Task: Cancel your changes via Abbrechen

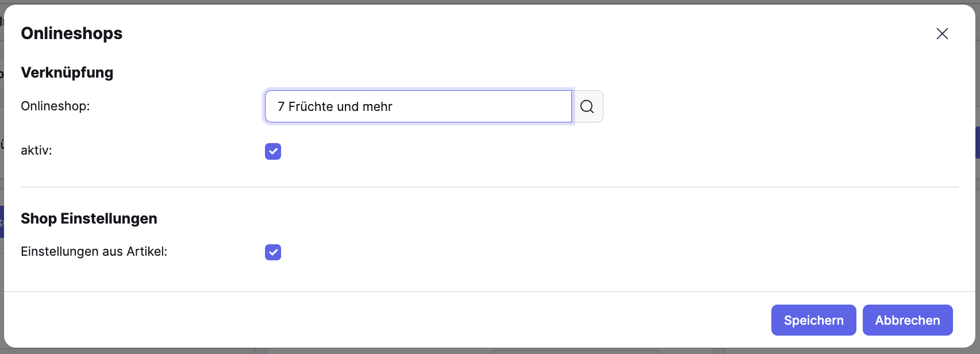Action: click(907, 320)
